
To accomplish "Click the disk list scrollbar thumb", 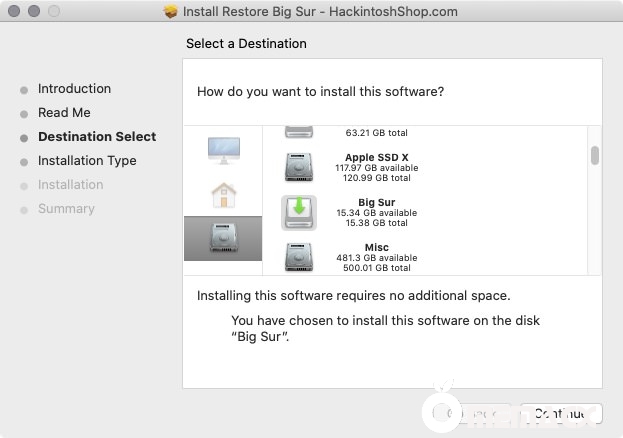I will [594, 155].
